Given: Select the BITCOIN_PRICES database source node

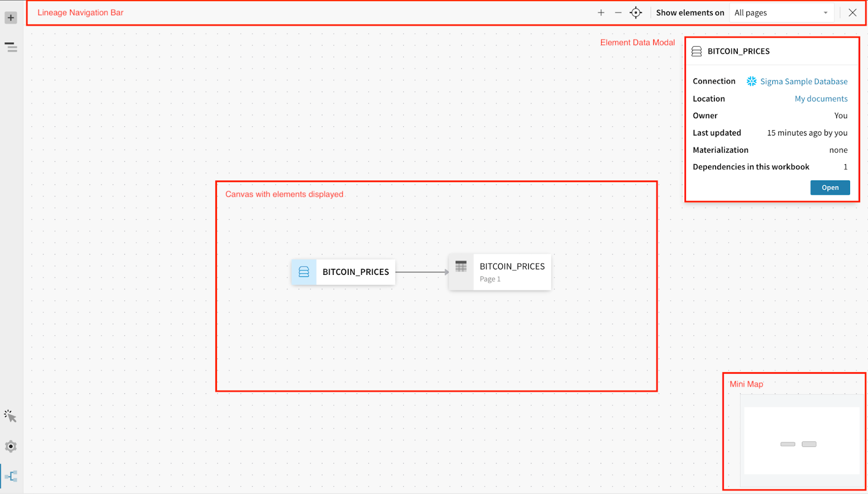Looking at the screenshot, I should (x=343, y=272).
